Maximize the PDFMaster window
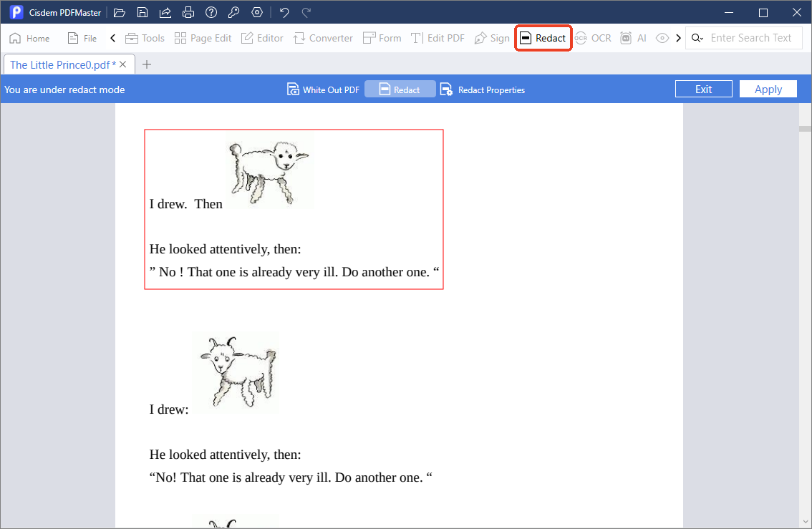The width and height of the screenshot is (812, 529). point(763,12)
